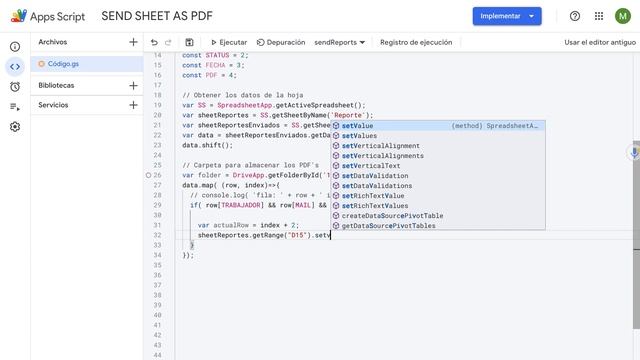Click the breakpoint marker on line 26
Image resolution: width=640 pixels, height=360 pixels.
coord(148,175)
